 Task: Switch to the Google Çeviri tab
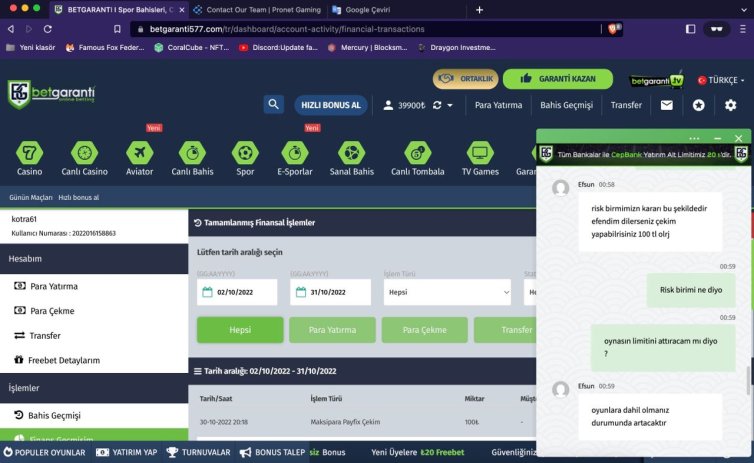[362, 10]
